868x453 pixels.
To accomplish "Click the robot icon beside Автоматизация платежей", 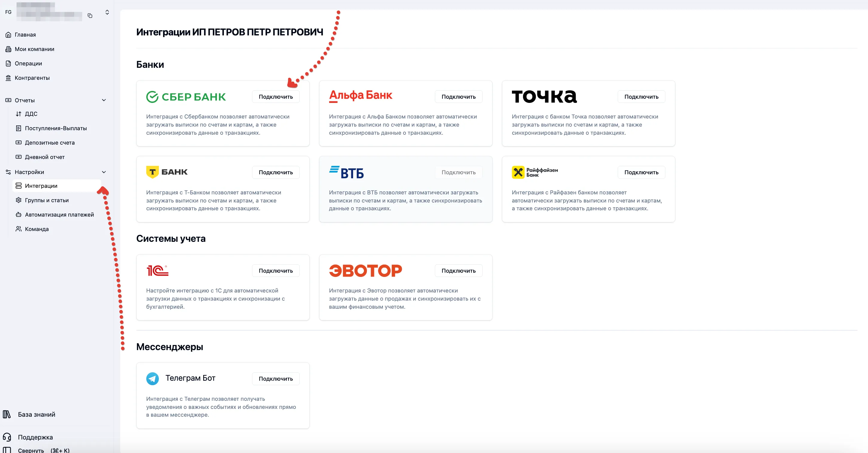I will 19,214.
